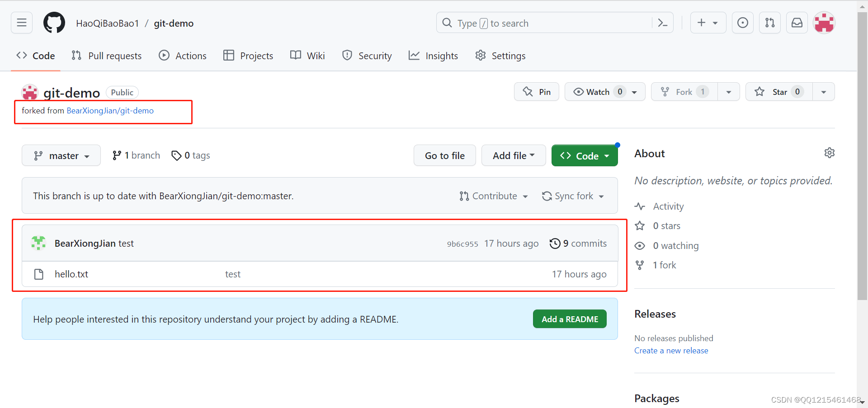868x408 pixels.
Task: Open the hello.txt file
Action: coord(71,274)
